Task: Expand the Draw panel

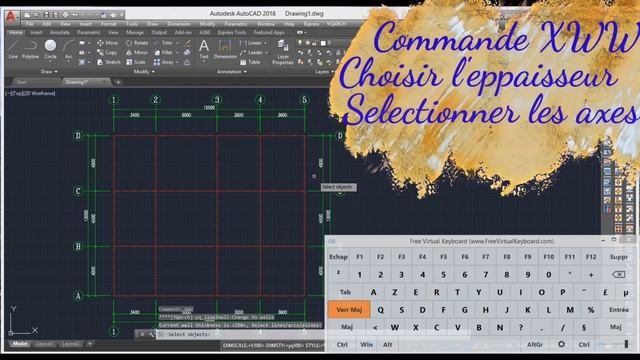Action: pyautogui.click(x=49, y=72)
